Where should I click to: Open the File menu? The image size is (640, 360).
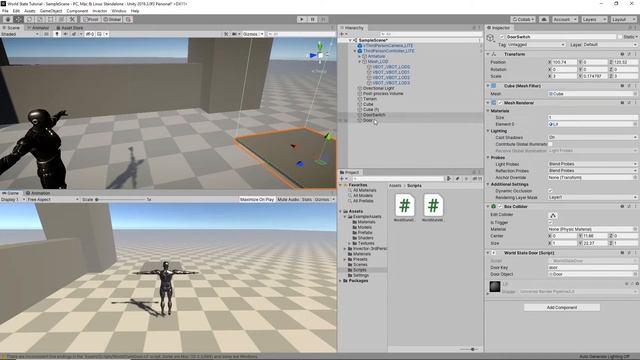5,11
